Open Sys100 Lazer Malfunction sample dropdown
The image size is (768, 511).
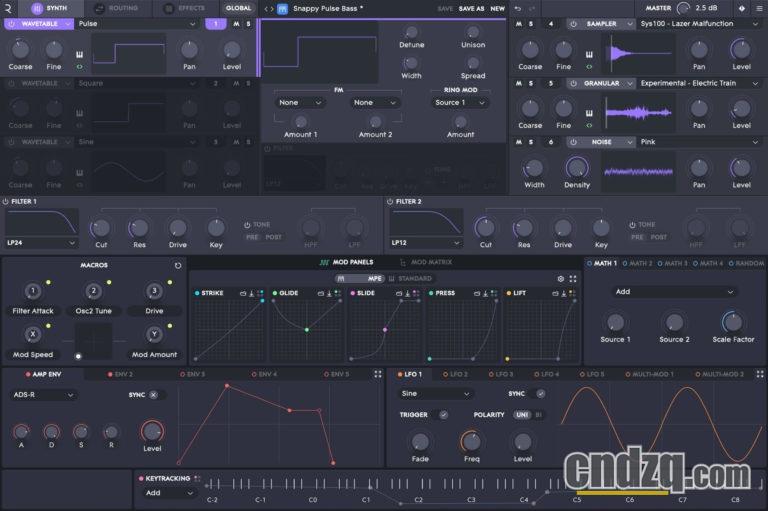click(699, 24)
